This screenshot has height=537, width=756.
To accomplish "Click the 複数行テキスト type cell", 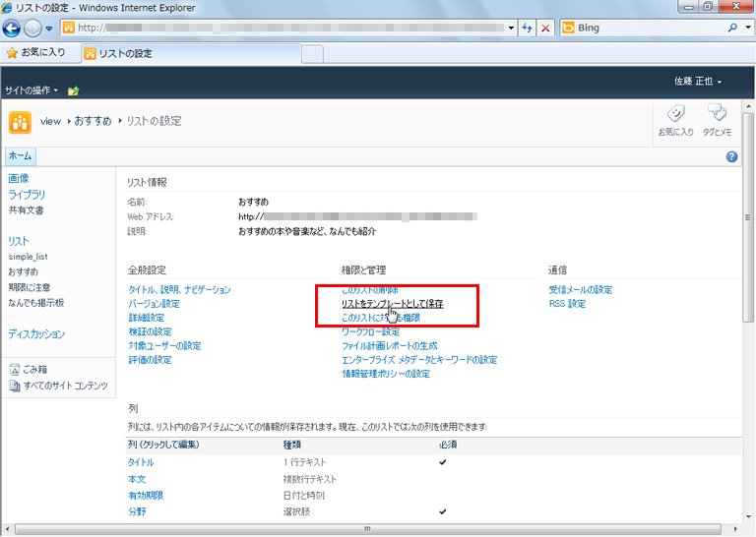I will coord(309,479).
